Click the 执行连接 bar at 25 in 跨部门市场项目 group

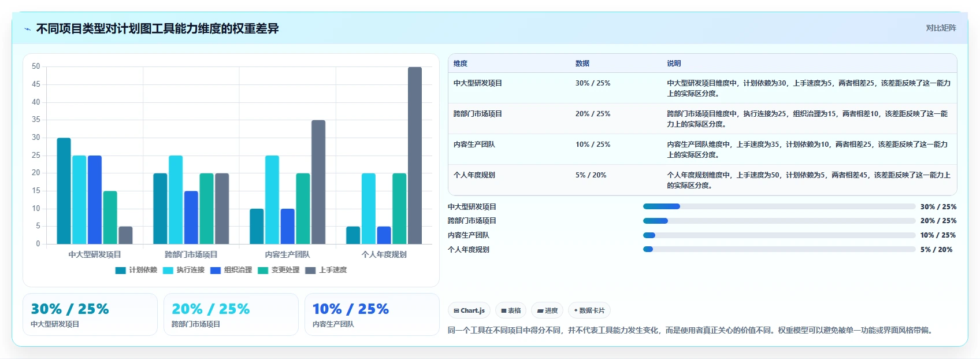coord(176,199)
